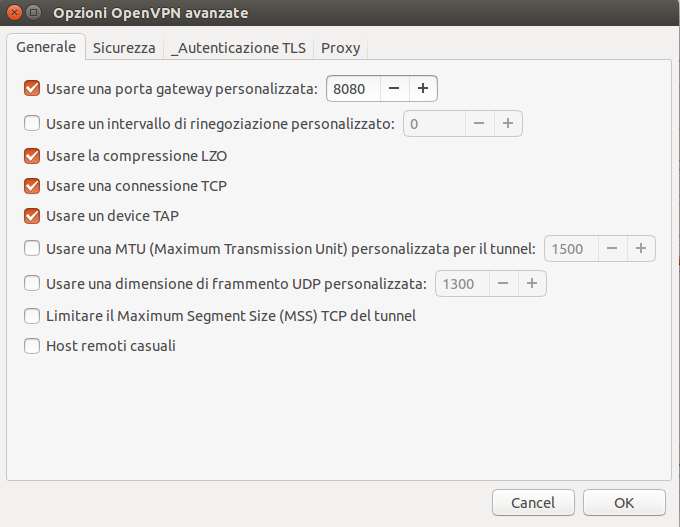Click plus button of MTU 1500 spinner
This screenshot has height=527, width=680.
pyautogui.click(x=641, y=249)
